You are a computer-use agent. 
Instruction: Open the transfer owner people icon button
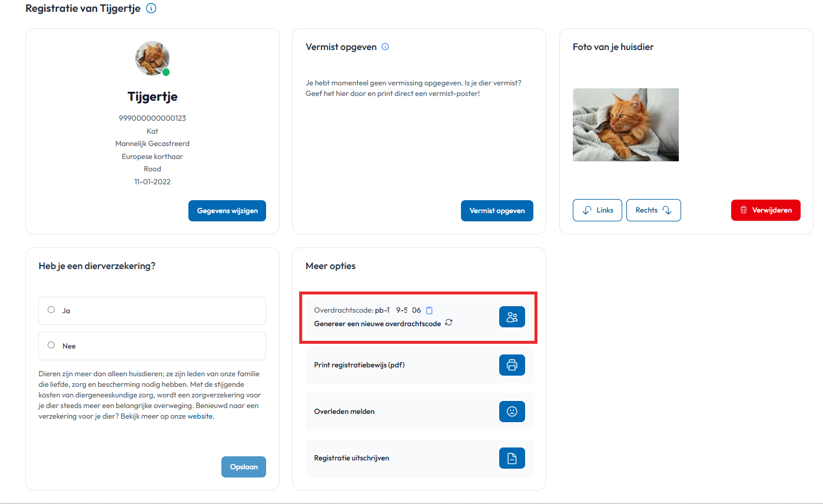pos(512,317)
